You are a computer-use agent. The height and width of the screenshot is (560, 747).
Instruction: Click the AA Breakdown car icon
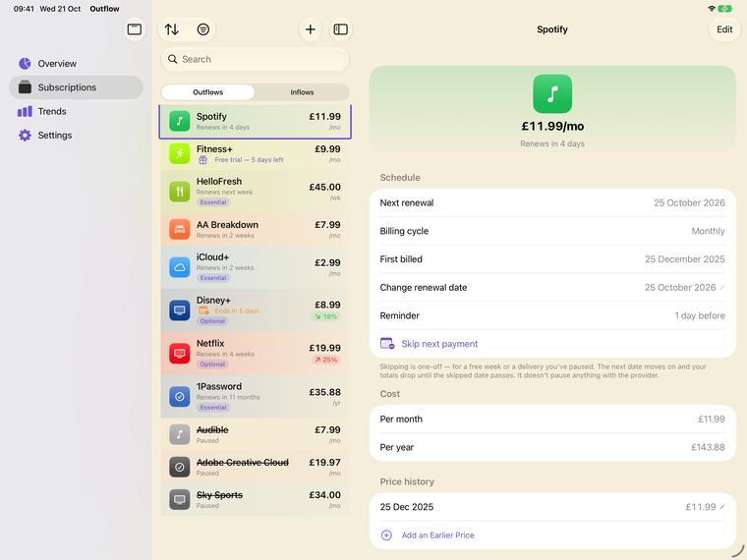(x=180, y=230)
